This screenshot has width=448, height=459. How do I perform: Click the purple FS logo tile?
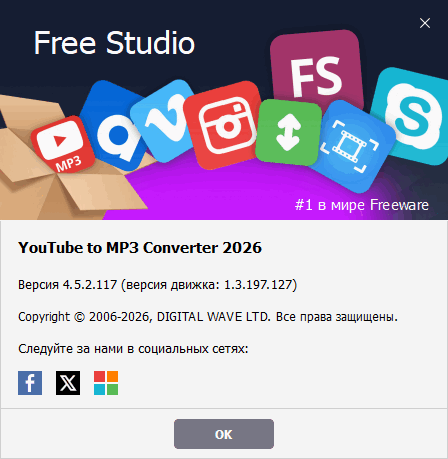pos(317,70)
